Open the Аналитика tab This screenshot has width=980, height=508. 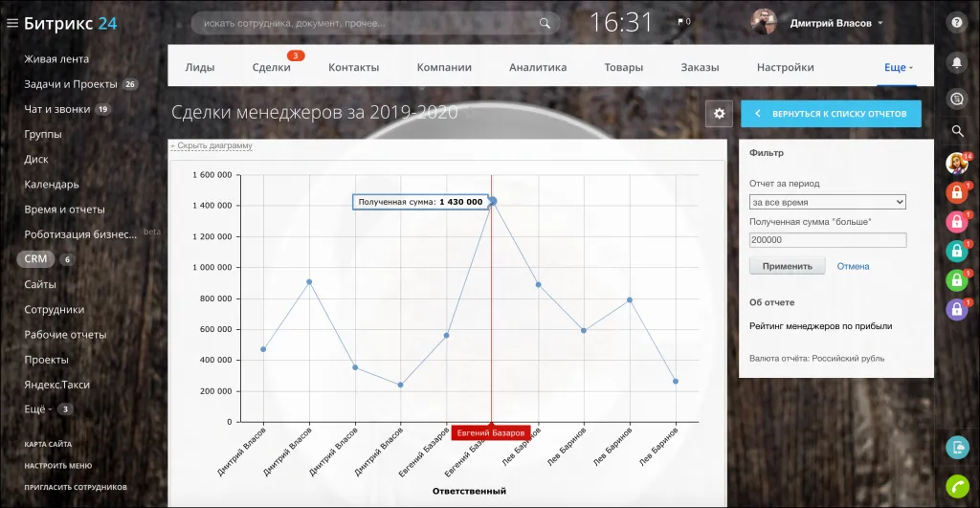point(537,68)
